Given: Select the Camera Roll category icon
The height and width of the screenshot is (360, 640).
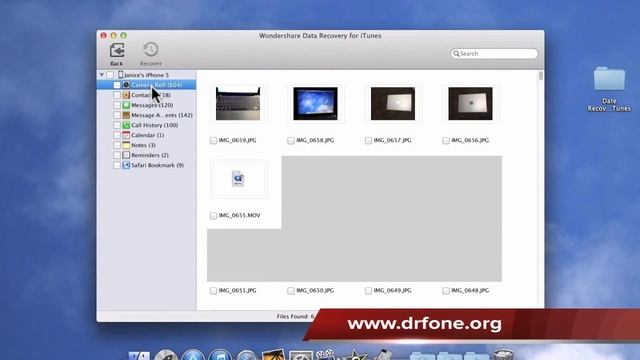Looking at the screenshot, I should click(x=126, y=85).
